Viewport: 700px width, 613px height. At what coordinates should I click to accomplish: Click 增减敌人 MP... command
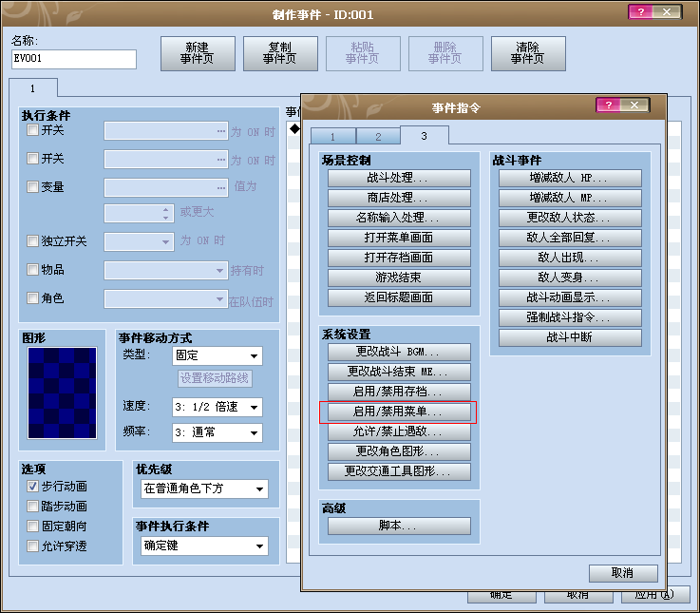pos(570,198)
